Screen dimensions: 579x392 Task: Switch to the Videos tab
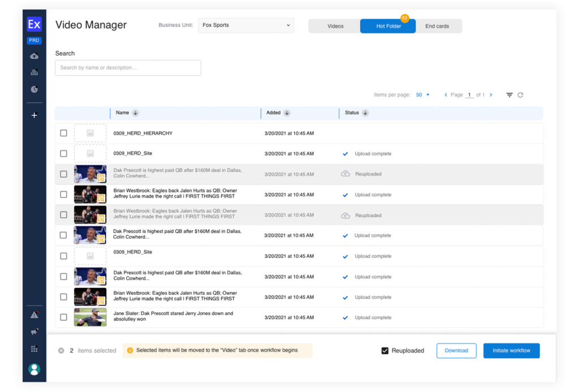[x=335, y=26]
